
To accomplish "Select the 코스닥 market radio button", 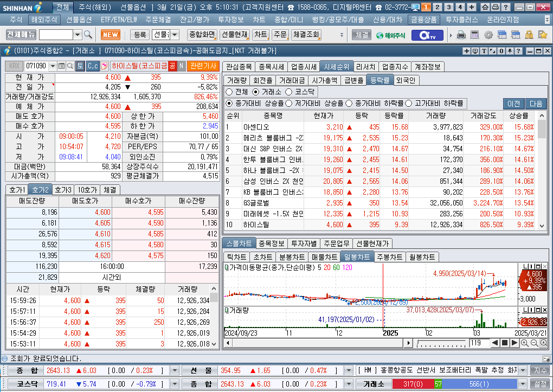I will pyautogui.click(x=289, y=92).
